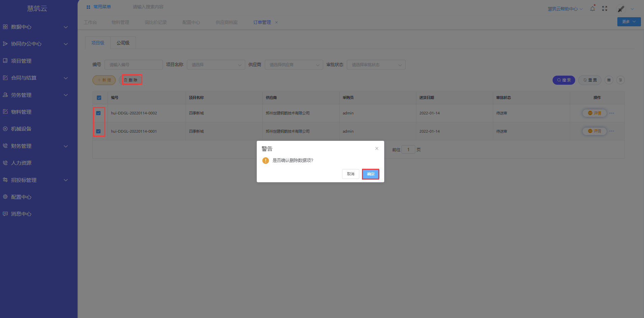Open the 项目名称 dropdown
This screenshot has width=644, height=318.
tap(216, 65)
